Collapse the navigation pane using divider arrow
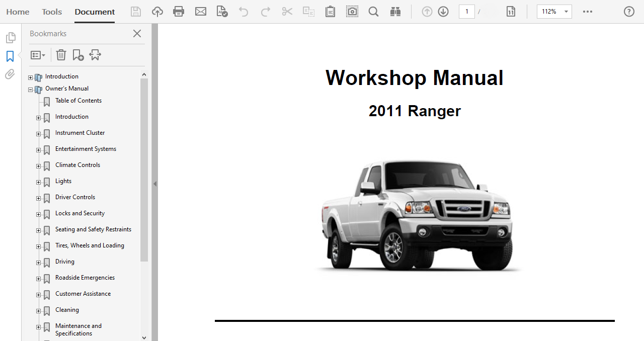The image size is (644, 341). [x=155, y=184]
